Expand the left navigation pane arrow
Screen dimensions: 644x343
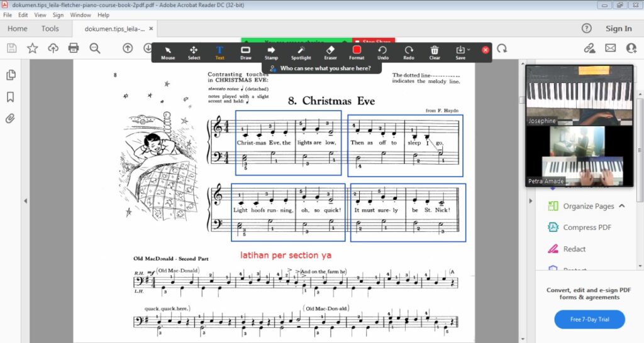point(26,201)
